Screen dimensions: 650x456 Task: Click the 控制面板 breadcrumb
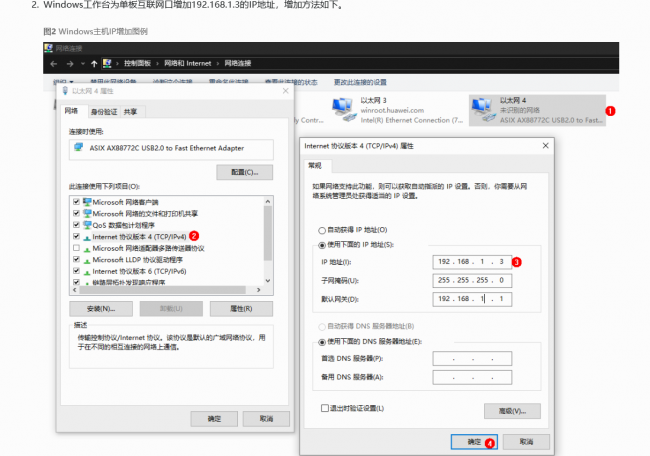[137, 63]
